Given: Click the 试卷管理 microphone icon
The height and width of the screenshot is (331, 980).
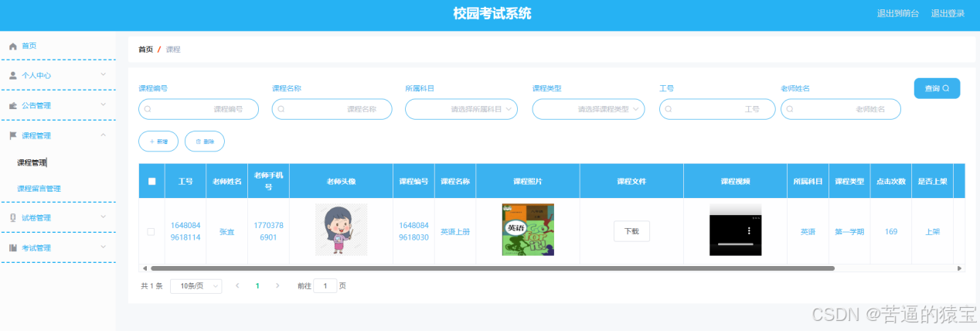Looking at the screenshot, I should pos(13,218).
